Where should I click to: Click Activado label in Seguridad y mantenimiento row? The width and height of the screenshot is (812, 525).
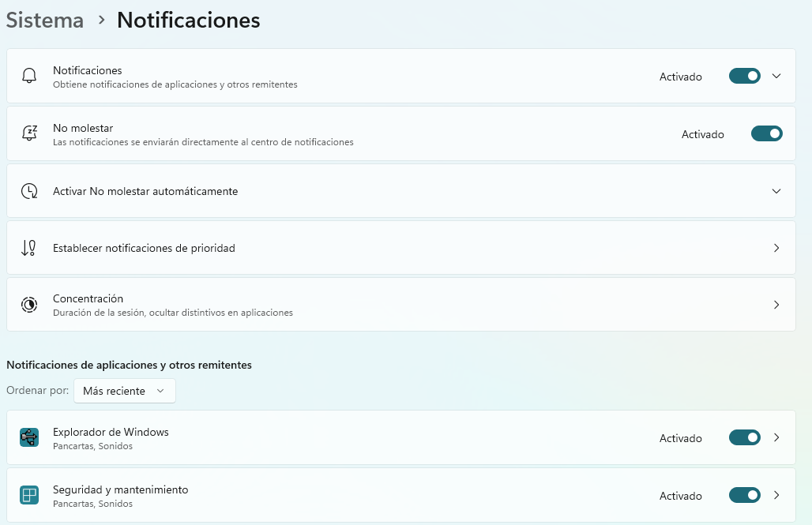[x=680, y=496]
